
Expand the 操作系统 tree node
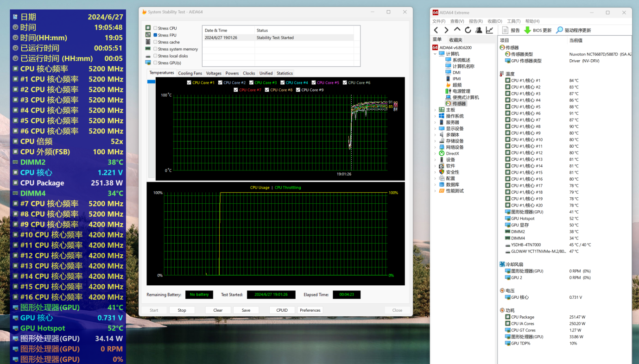tap(435, 116)
